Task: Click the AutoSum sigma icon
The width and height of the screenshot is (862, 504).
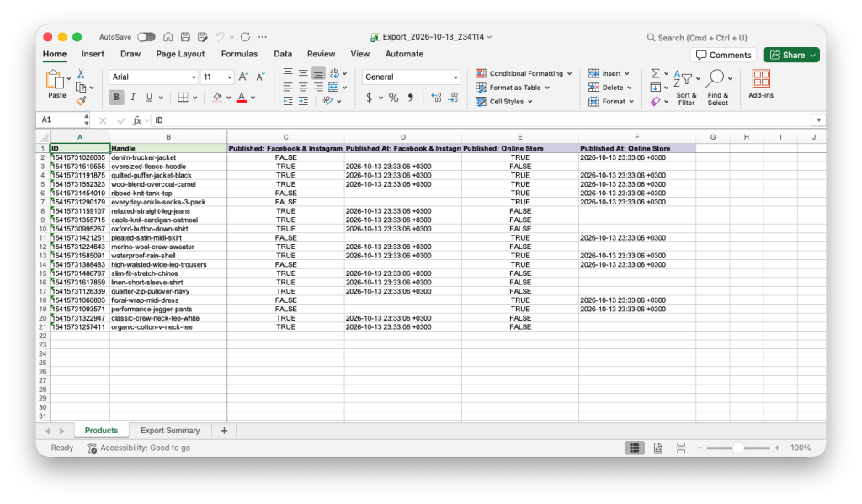Action: pos(655,73)
